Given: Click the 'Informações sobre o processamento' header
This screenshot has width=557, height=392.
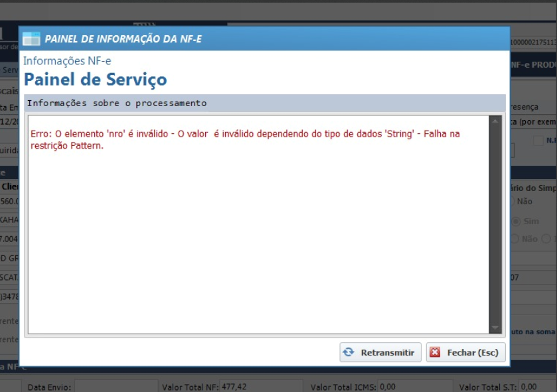Looking at the screenshot, I should (x=117, y=103).
